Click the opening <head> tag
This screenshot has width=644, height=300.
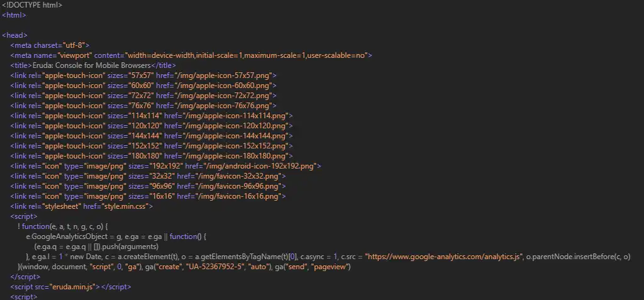point(15,35)
